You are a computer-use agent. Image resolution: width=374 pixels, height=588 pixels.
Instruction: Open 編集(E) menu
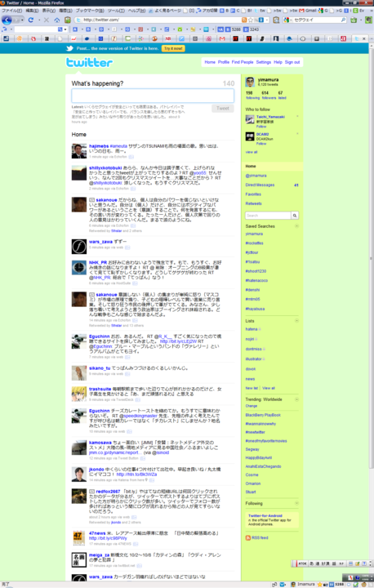(x=32, y=11)
